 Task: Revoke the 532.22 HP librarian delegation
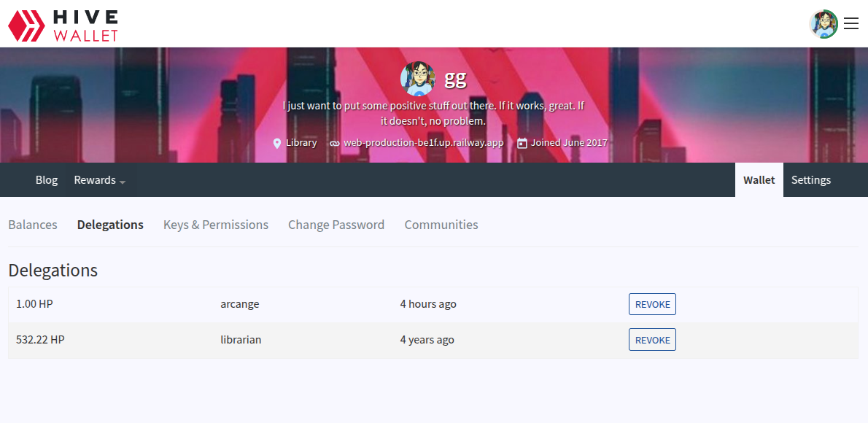pos(652,340)
